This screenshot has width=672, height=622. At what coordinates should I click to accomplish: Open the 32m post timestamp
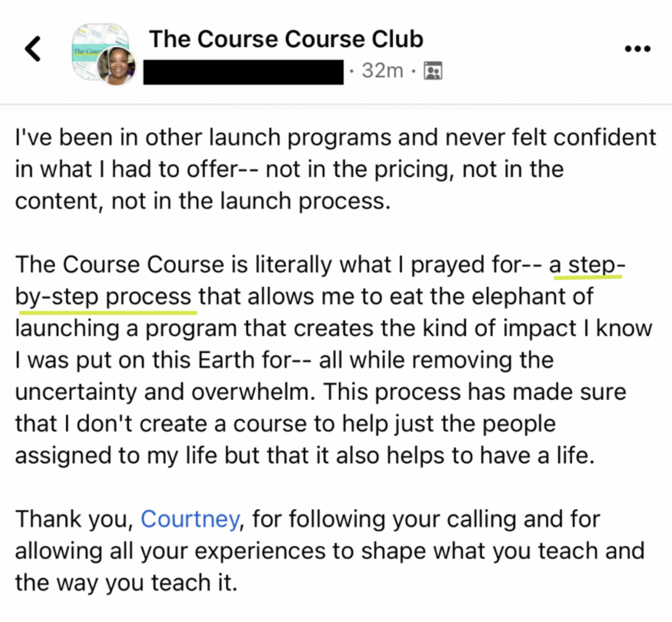click(382, 71)
